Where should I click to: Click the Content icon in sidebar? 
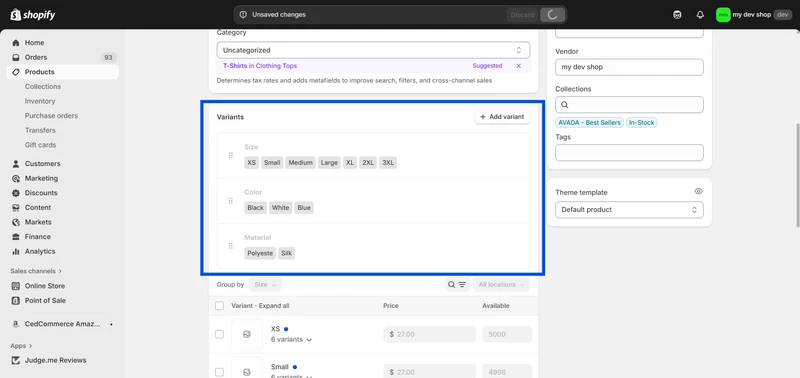click(x=16, y=208)
